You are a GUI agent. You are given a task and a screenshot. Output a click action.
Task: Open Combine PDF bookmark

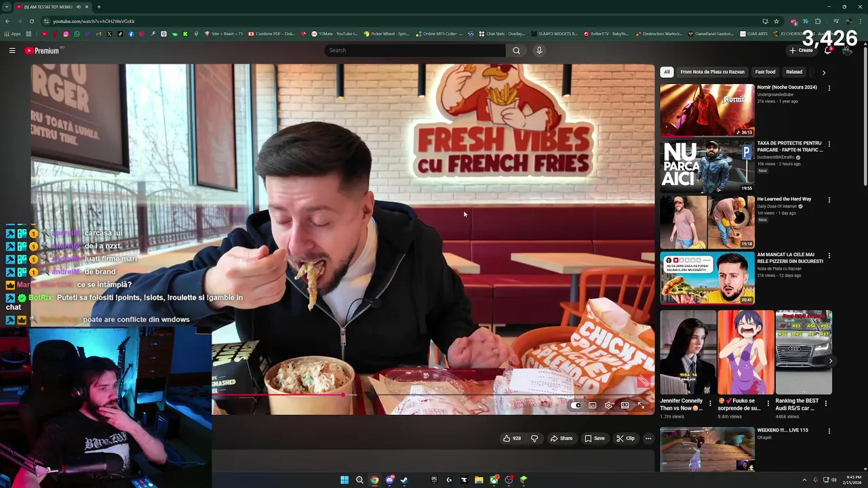pyautogui.click(x=271, y=34)
